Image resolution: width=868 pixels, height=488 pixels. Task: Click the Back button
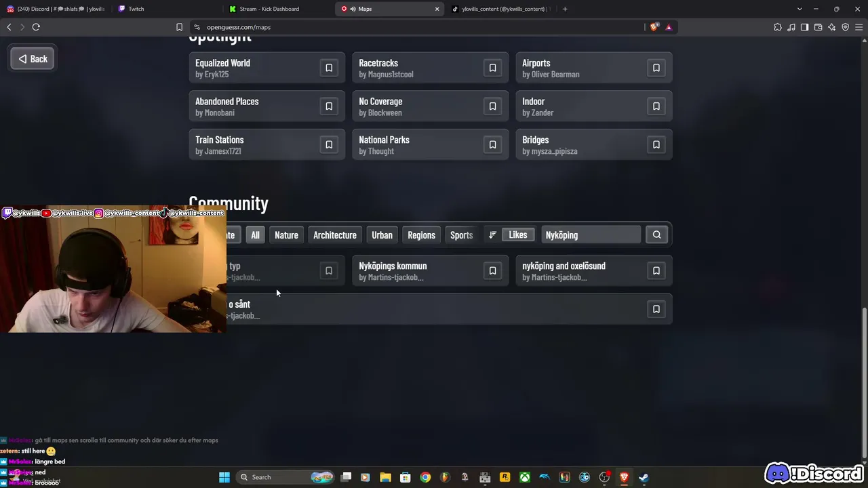pyautogui.click(x=33, y=59)
